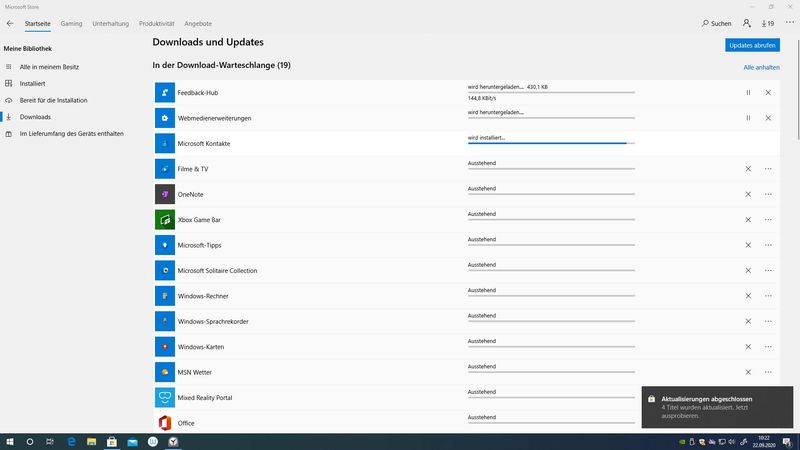Click the Windows-Sprachrekorder app icon
The height and width of the screenshot is (450, 800).
pyautogui.click(x=165, y=321)
